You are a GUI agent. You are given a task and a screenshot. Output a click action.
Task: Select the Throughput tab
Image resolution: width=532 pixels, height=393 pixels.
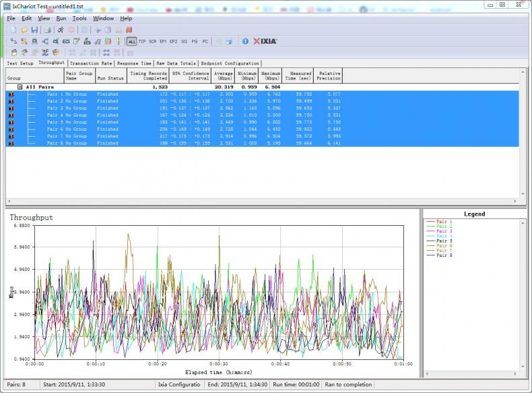coord(51,63)
